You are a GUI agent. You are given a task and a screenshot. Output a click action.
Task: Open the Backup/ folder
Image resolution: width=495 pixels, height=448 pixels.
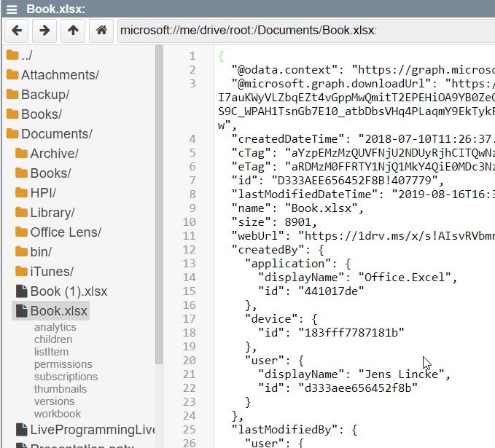[45, 95]
